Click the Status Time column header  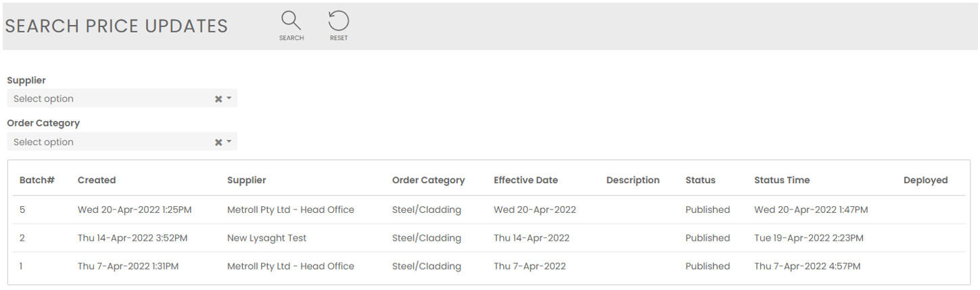point(782,180)
